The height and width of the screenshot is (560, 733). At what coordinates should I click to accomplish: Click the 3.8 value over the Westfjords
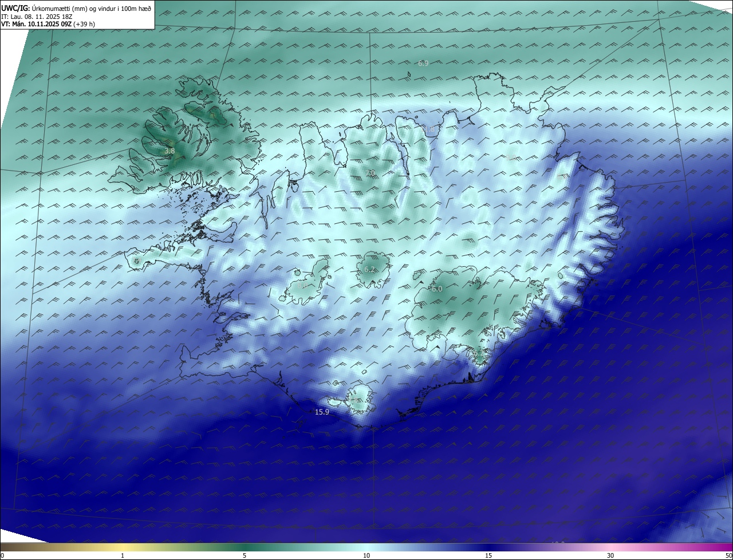pyautogui.click(x=170, y=151)
